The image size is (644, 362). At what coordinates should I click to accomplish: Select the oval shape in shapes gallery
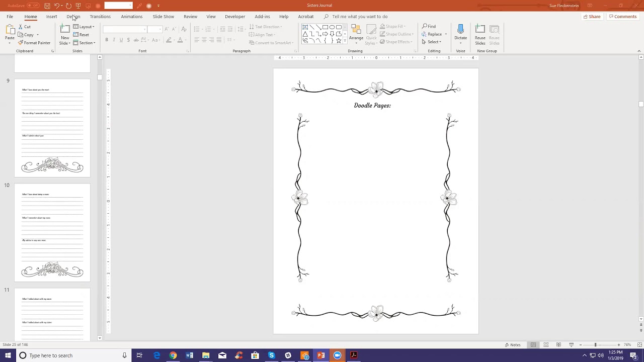332,27
